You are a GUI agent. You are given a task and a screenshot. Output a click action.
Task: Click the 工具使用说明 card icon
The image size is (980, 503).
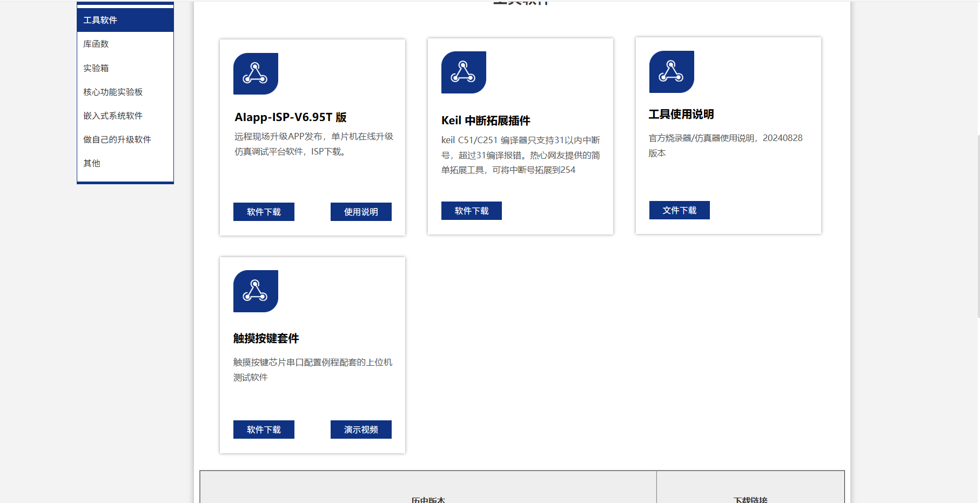click(671, 71)
